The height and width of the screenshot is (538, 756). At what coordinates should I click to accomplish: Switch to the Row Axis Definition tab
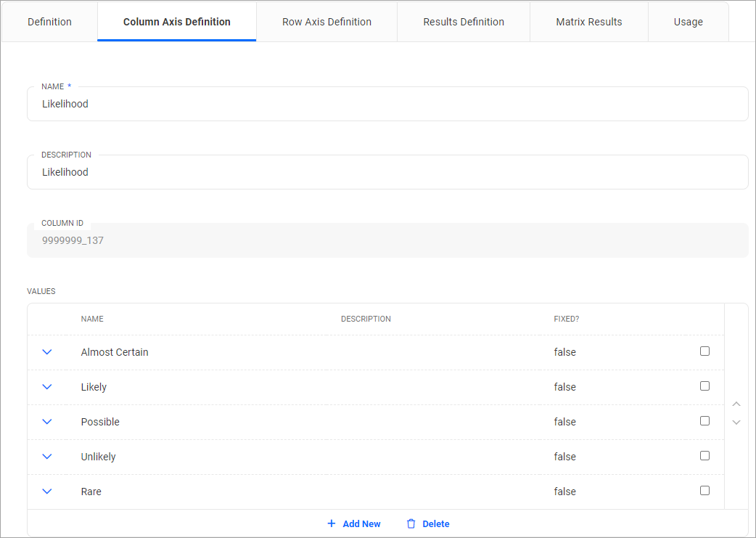click(326, 22)
